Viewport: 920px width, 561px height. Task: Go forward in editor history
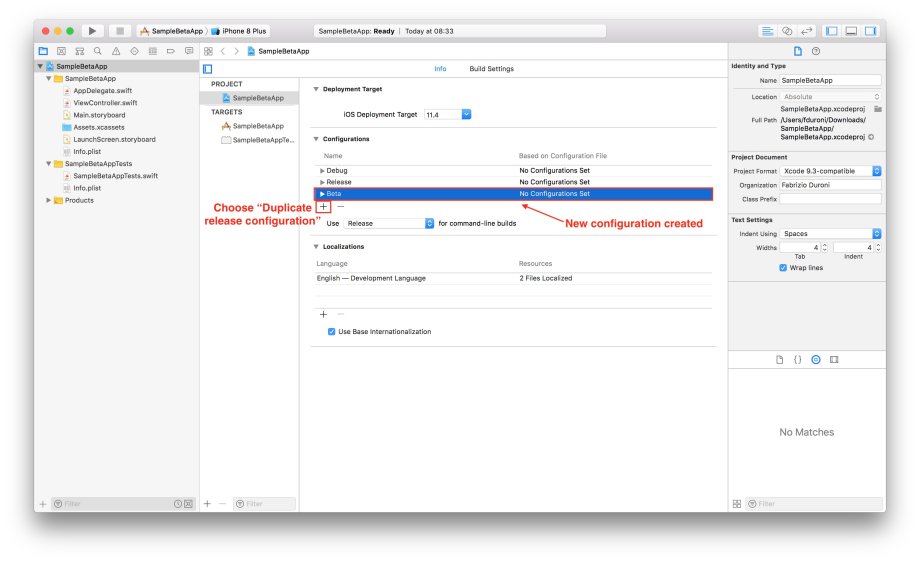[x=236, y=51]
